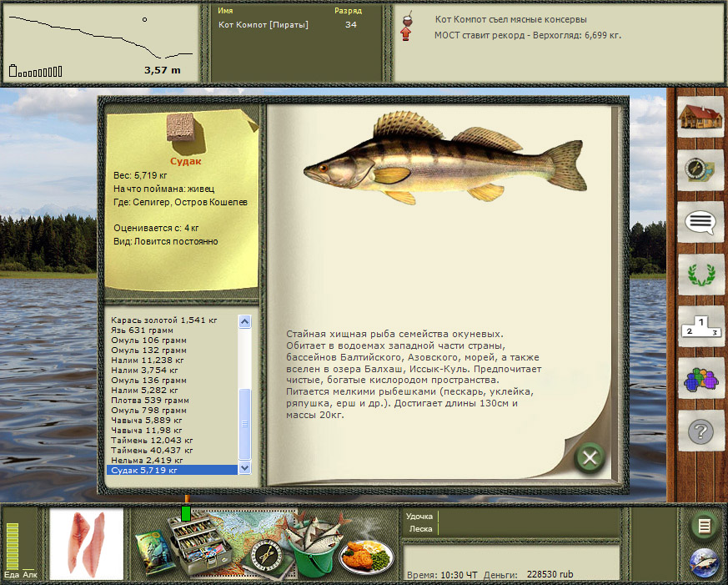Open the food plate icon
This screenshot has height=585, width=728.
click(x=368, y=552)
